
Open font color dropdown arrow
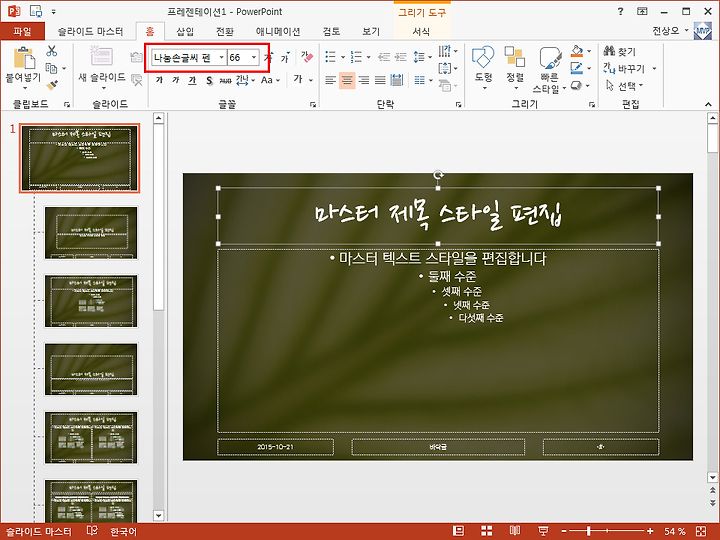[311, 80]
